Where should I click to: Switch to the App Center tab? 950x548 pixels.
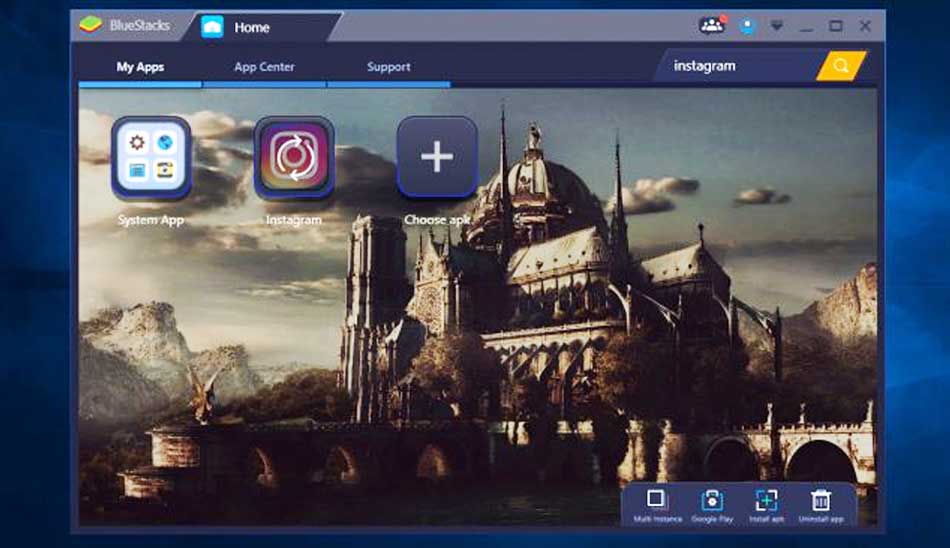(264, 67)
